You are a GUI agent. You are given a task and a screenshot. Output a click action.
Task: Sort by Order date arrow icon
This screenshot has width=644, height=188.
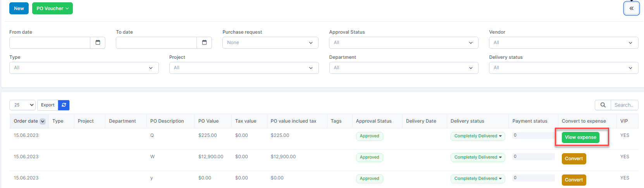coord(43,121)
